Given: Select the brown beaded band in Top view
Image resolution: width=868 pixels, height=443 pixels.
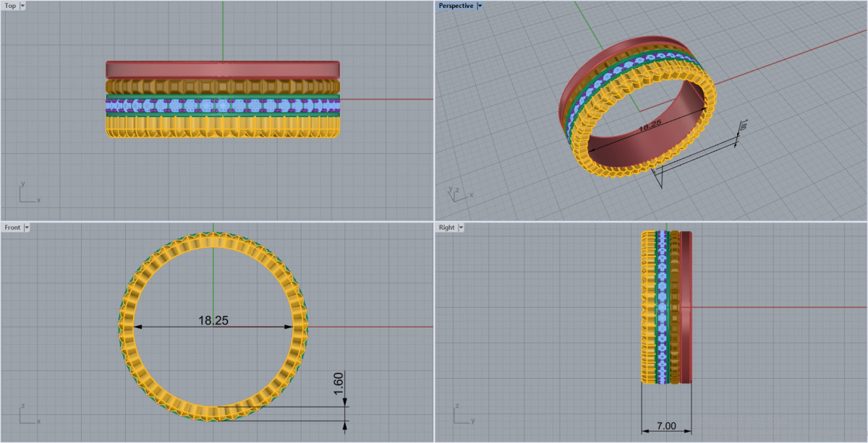Looking at the screenshot, I should [223, 86].
